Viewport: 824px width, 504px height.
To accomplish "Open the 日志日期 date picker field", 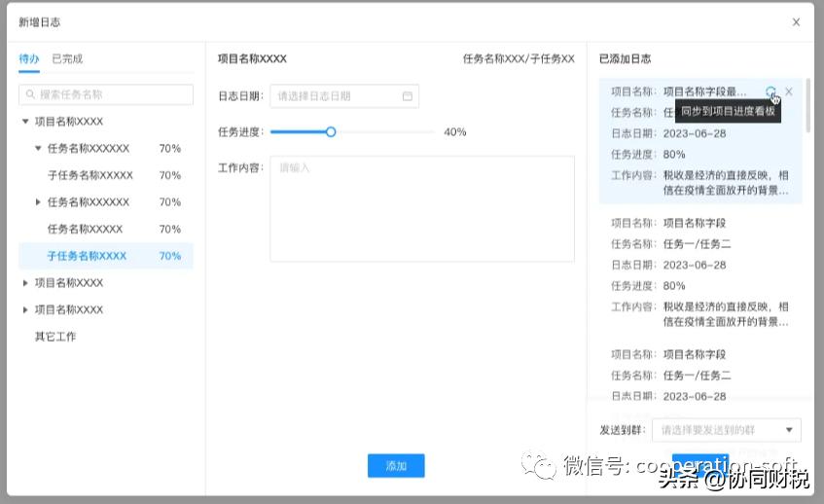I will 344,96.
